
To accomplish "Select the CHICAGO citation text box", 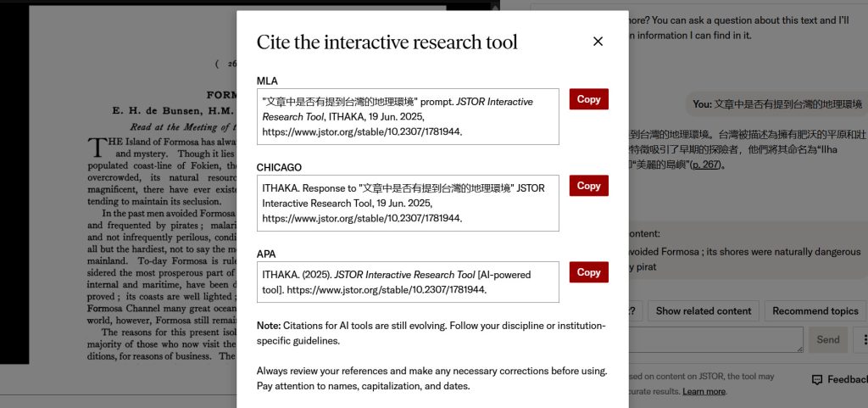I will click(408, 204).
